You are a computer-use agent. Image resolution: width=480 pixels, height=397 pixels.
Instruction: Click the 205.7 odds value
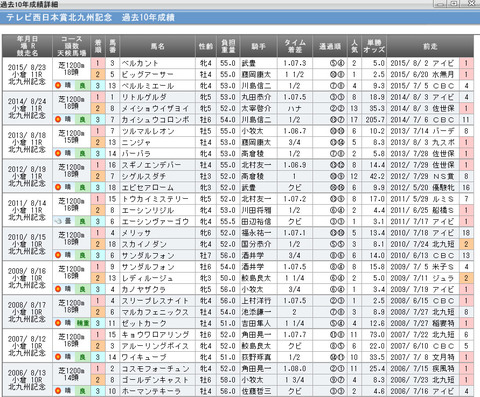pos(375,120)
